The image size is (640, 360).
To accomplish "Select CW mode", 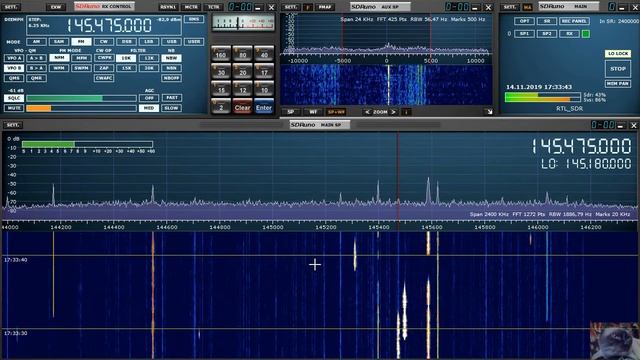I will (x=104, y=42).
